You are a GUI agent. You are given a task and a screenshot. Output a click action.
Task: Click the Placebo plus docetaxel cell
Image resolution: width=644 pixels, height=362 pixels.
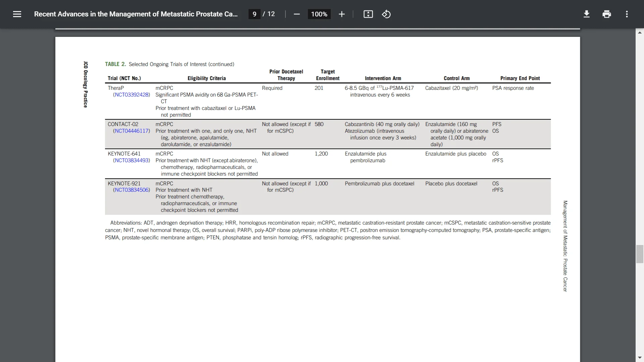[x=451, y=184]
